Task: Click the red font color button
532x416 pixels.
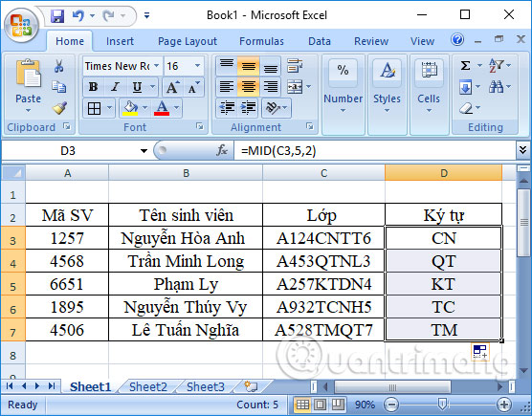Action: (x=162, y=108)
